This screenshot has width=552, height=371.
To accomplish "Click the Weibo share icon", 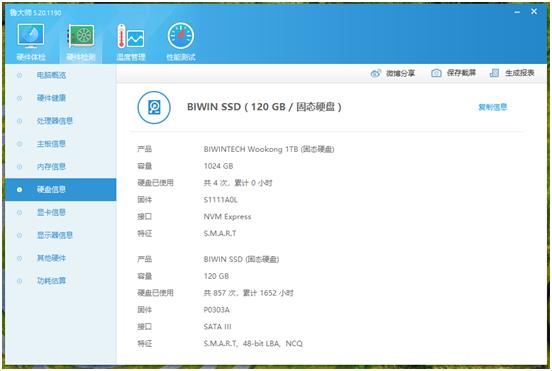I will tap(376, 73).
